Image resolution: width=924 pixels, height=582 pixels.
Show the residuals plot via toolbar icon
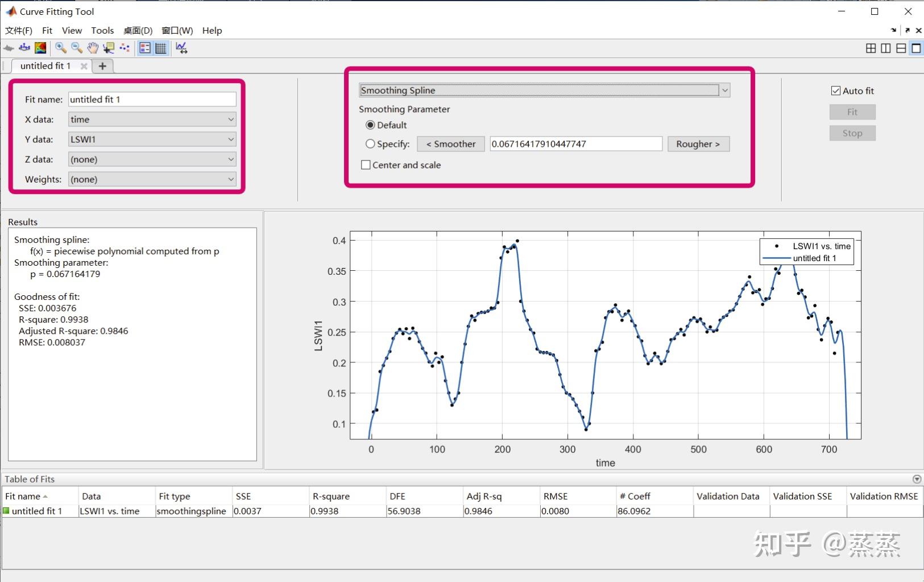[24, 48]
